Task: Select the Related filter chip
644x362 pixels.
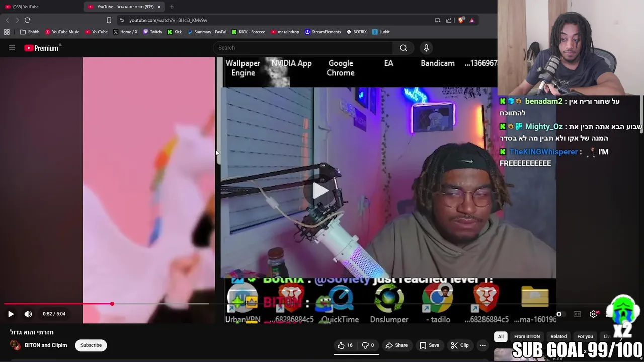Action: [x=558, y=336]
